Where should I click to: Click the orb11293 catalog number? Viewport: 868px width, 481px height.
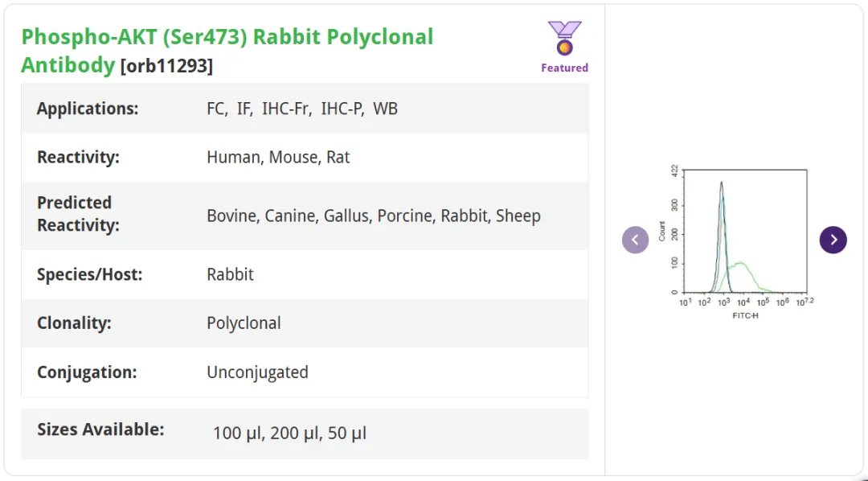(x=166, y=65)
